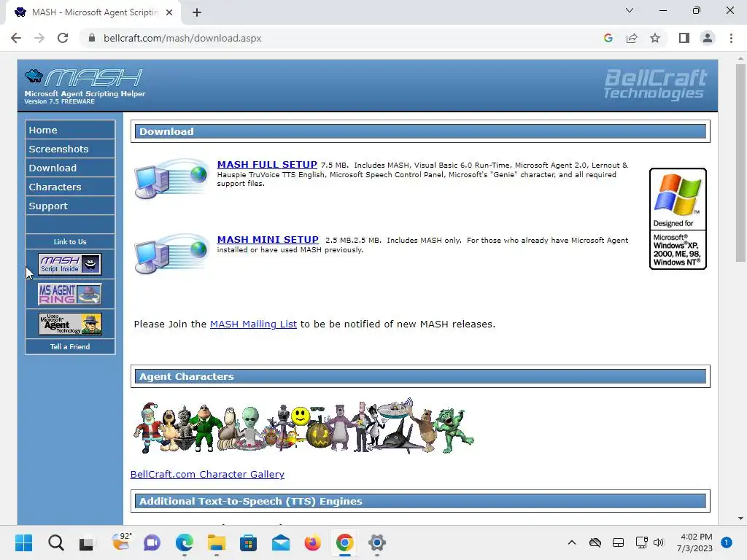
Task: Click the Link to Us item
Action: tap(70, 241)
